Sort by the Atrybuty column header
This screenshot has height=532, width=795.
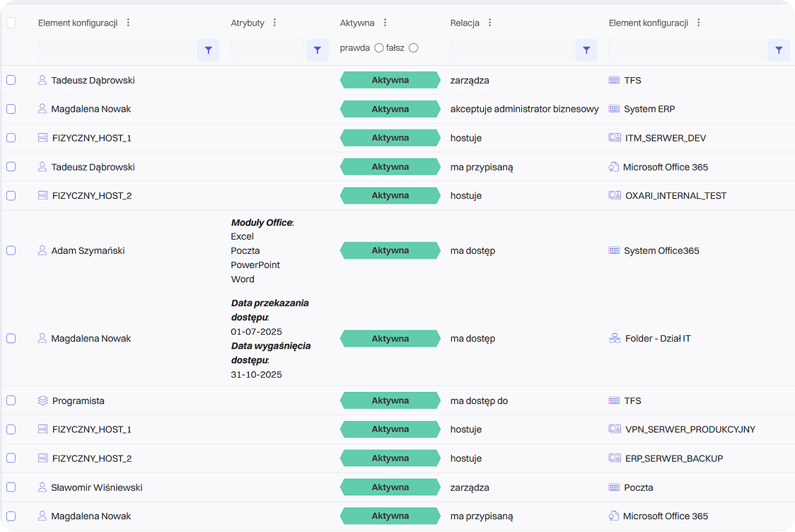point(248,23)
